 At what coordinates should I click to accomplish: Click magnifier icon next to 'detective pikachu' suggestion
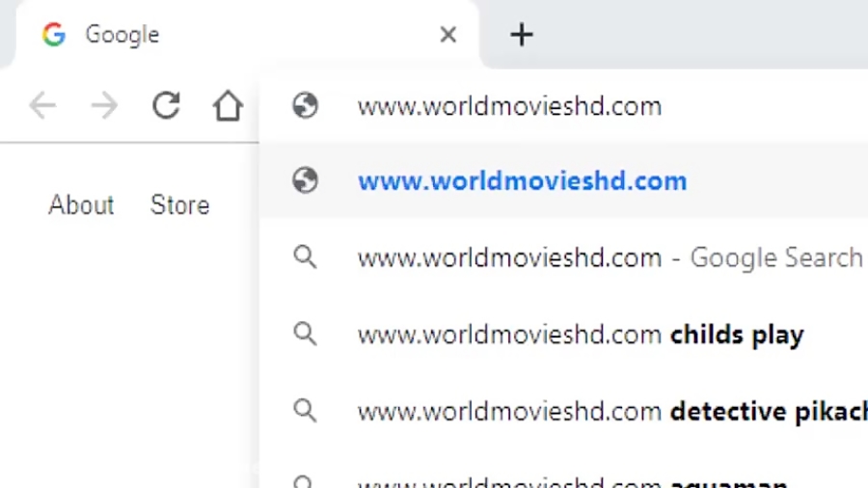coord(305,411)
